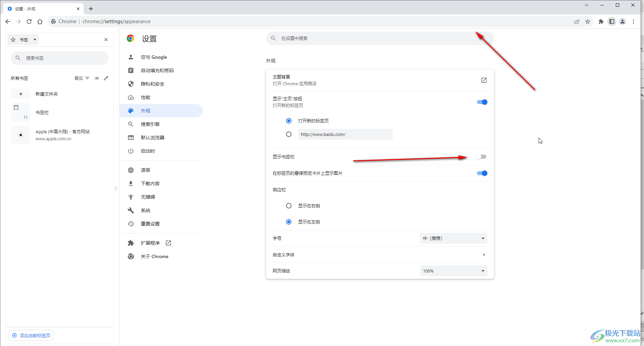Go back using the browser back arrow

coord(8,21)
